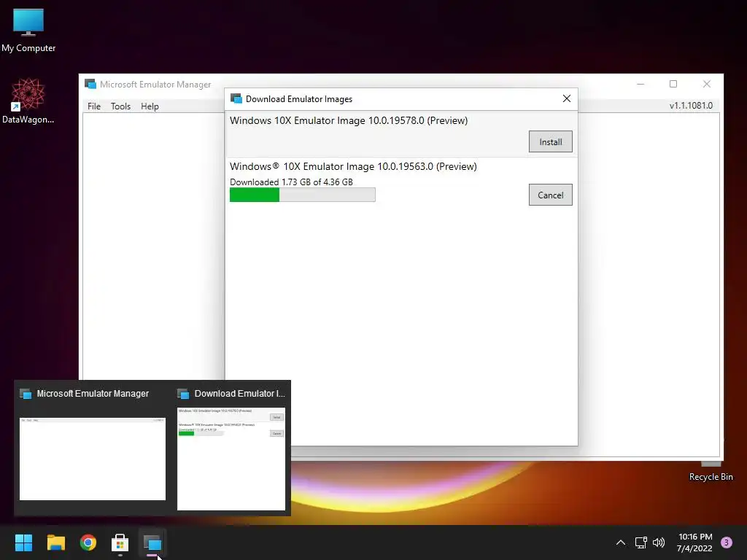Viewport: 747px width, 560px height.
Task: Click the Download Emulator Images title bar icon
Action: (236, 98)
